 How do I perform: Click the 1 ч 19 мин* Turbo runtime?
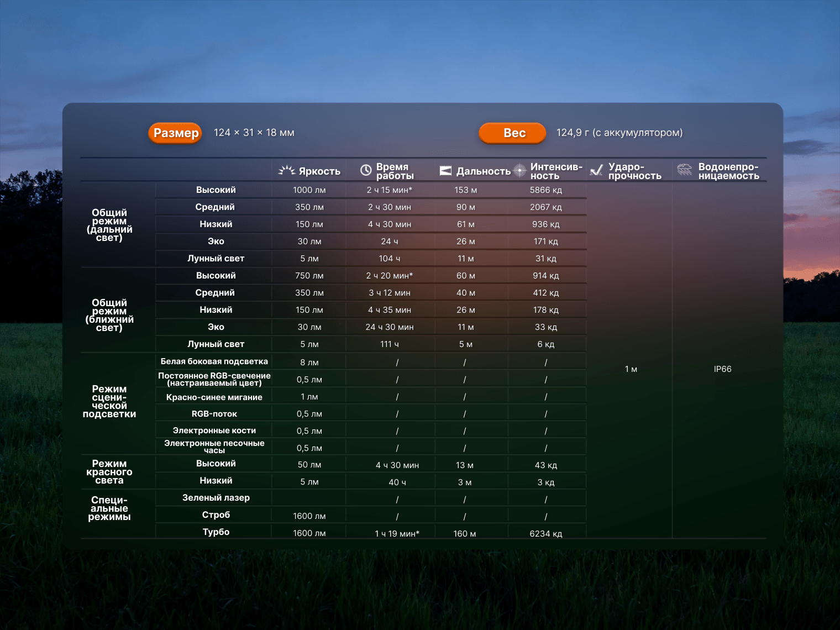[397, 534]
